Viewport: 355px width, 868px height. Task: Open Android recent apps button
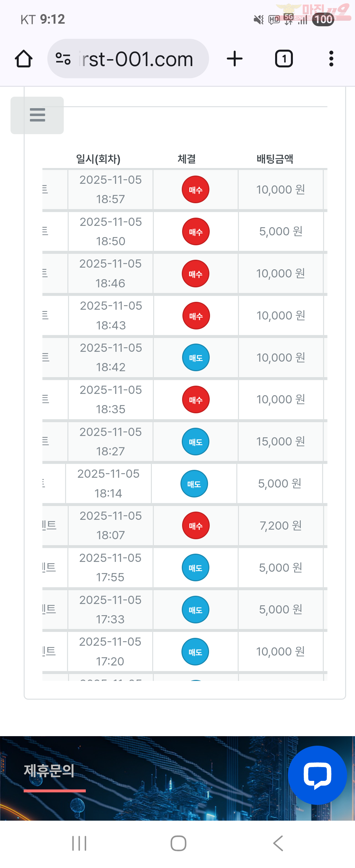point(79,843)
